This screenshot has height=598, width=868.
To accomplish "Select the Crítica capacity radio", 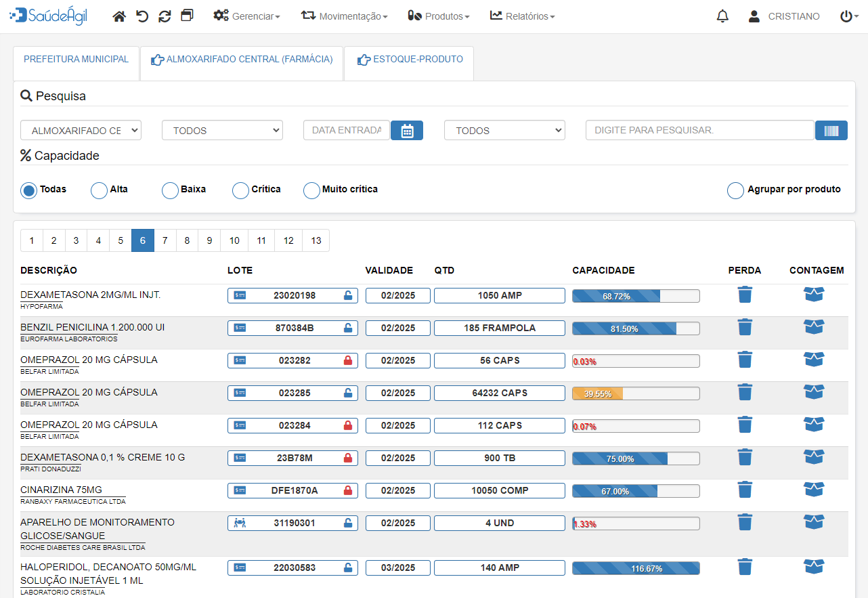I will [x=240, y=190].
